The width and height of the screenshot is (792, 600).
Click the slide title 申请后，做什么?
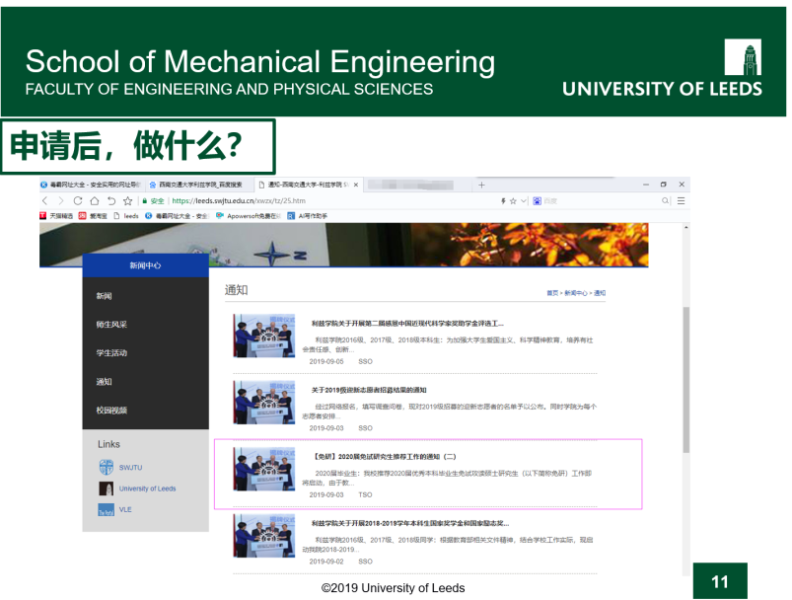126,146
